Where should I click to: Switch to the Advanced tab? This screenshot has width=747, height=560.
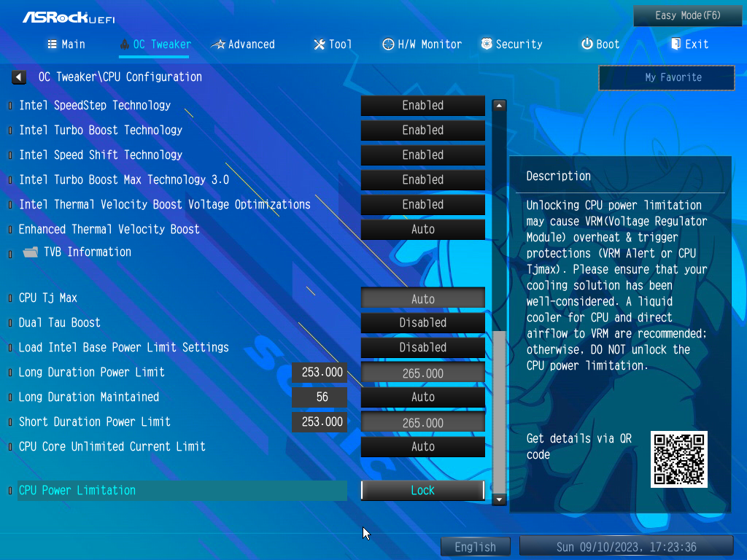pyautogui.click(x=243, y=44)
